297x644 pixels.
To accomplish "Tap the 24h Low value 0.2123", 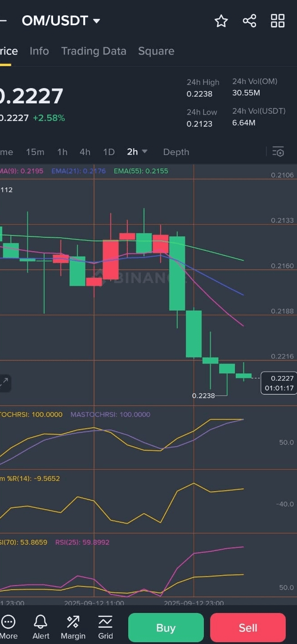I will pos(199,124).
